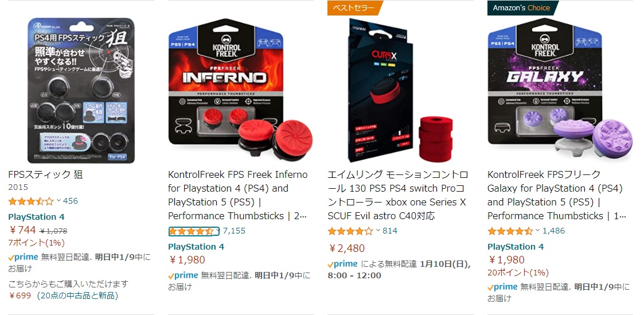Expand the rating popover arrow beside 456

point(58,201)
